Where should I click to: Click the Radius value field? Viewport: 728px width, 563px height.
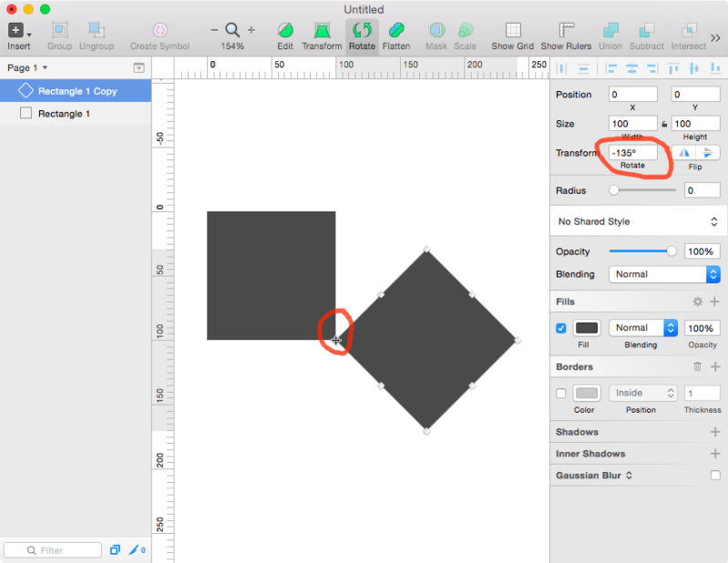(x=702, y=190)
